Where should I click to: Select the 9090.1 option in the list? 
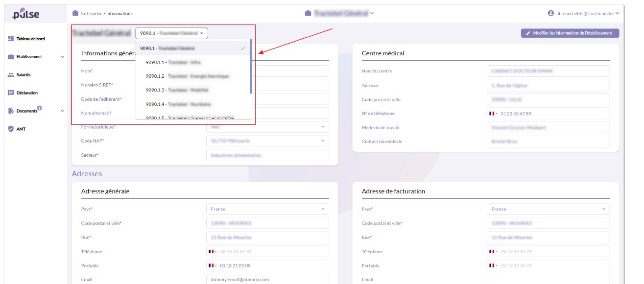(x=192, y=48)
